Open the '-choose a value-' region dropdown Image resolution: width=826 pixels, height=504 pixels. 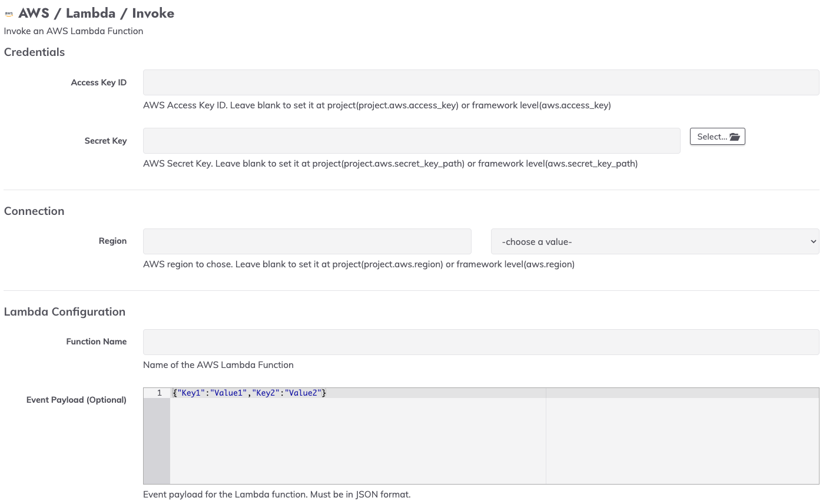(x=655, y=241)
